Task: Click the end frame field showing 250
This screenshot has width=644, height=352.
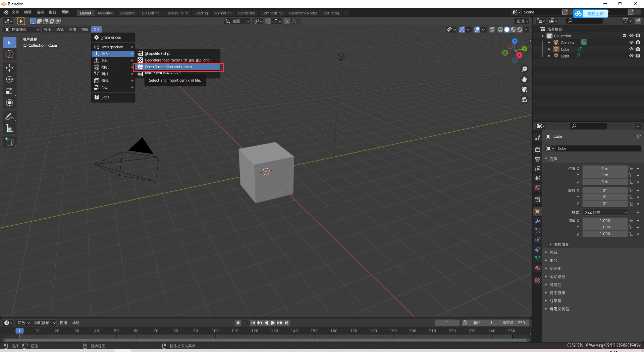Action: [x=514, y=322]
